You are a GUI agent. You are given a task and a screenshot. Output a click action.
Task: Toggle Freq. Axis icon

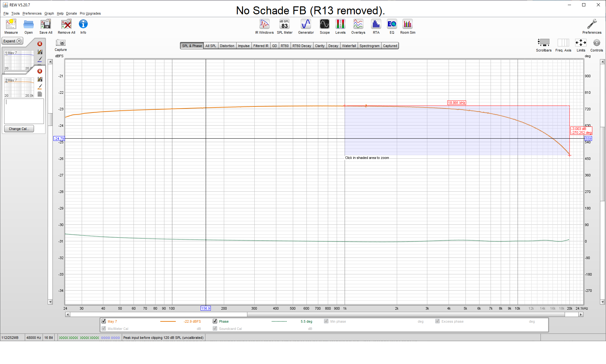563,43
